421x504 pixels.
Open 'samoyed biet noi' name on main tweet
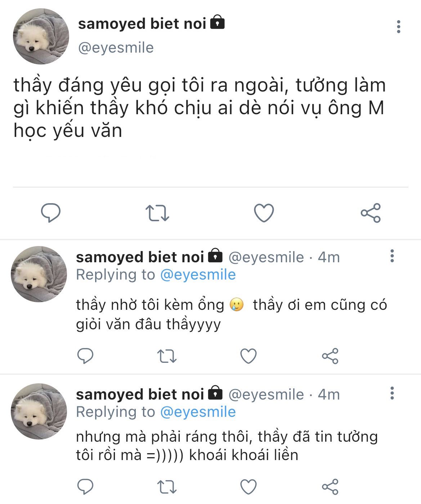142,24
